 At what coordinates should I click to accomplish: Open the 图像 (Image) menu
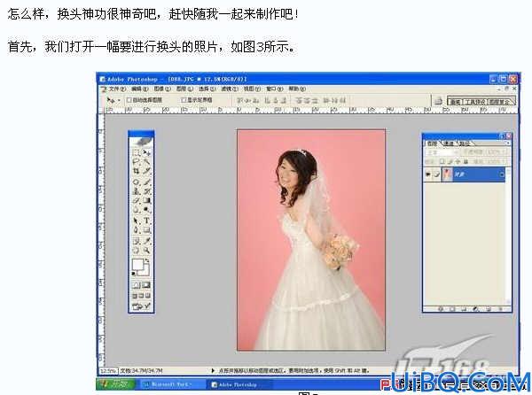point(162,89)
